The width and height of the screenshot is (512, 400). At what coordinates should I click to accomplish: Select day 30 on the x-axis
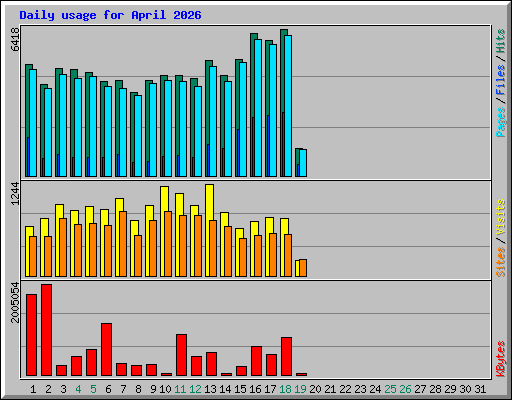coord(465,389)
